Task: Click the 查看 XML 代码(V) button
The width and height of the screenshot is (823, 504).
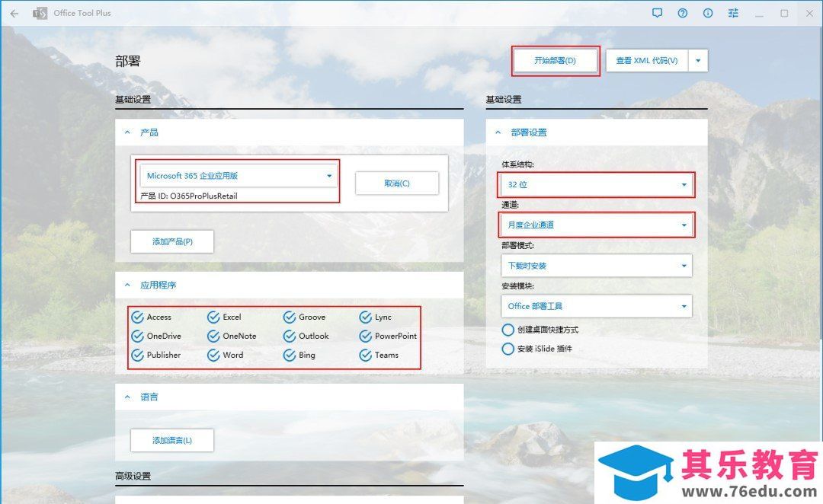Action: click(x=647, y=61)
